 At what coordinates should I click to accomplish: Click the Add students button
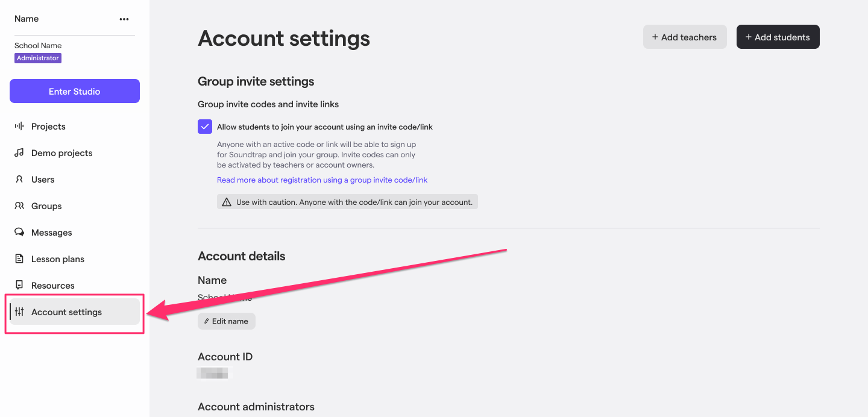pos(778,37)
